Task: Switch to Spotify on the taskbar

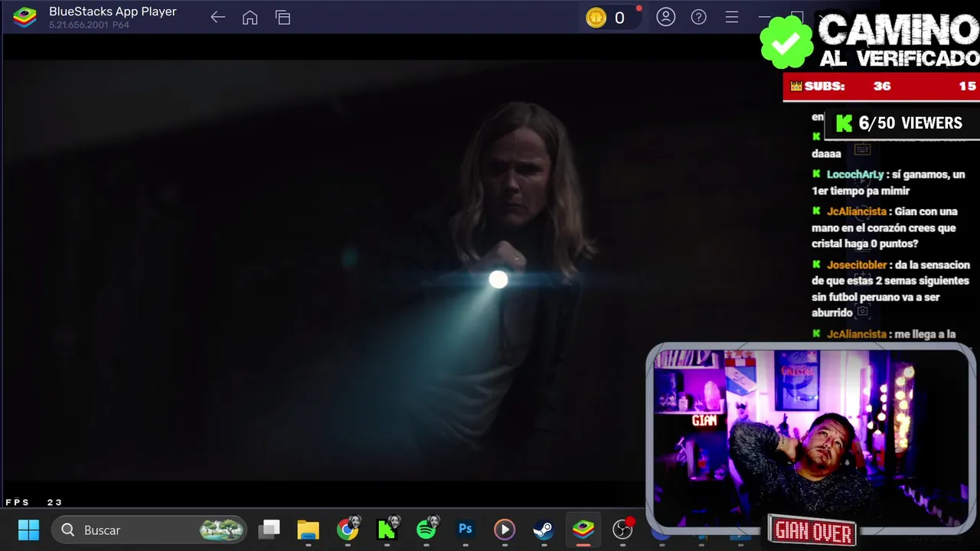Action: [427, 529]
